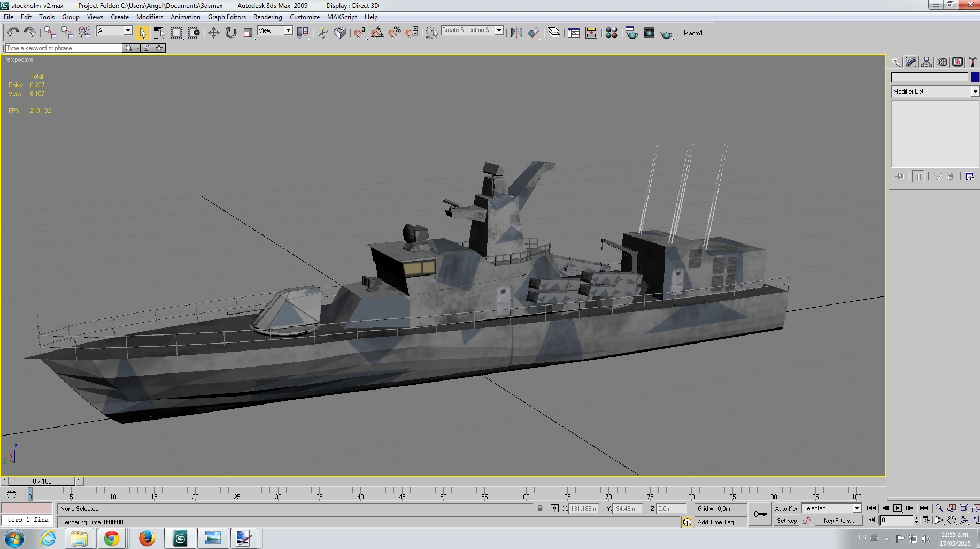Toggle the Auto Key button

(786, 509)
